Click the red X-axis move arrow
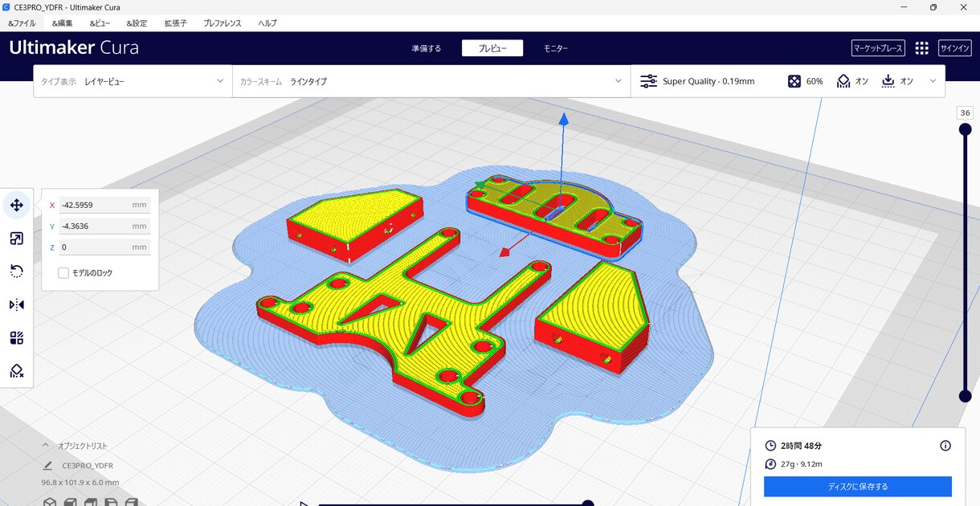980x506 pixels. (x=505, y=252)
